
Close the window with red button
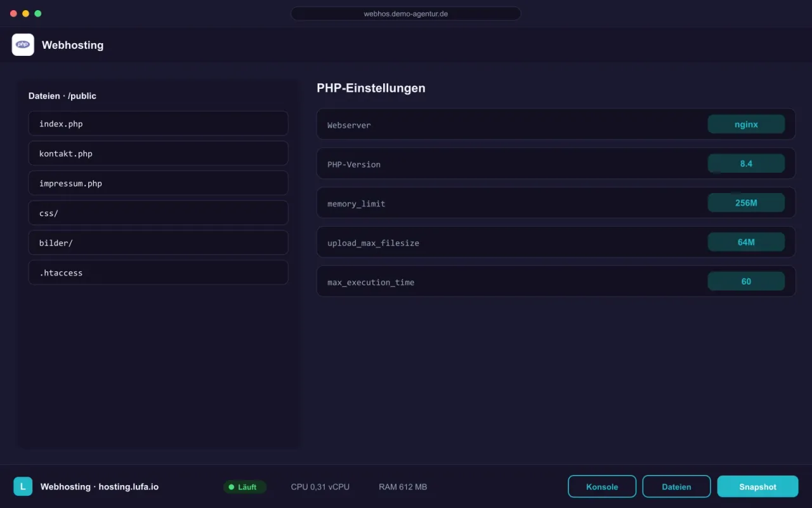pyautogui.click(x=14, y=13)
